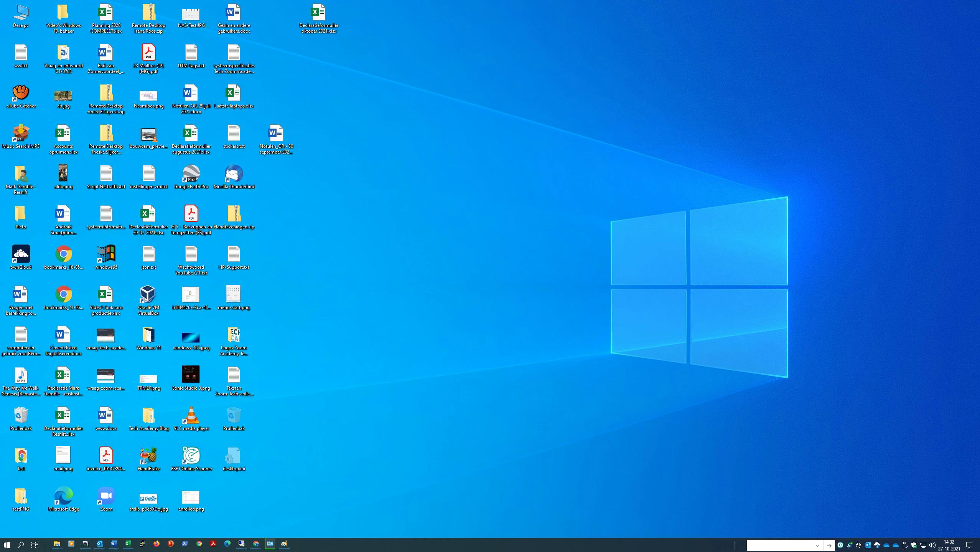Screen dimensions: 980x552
Task: Open OneDrive from the system tray
Action: (x=886, y=544)
